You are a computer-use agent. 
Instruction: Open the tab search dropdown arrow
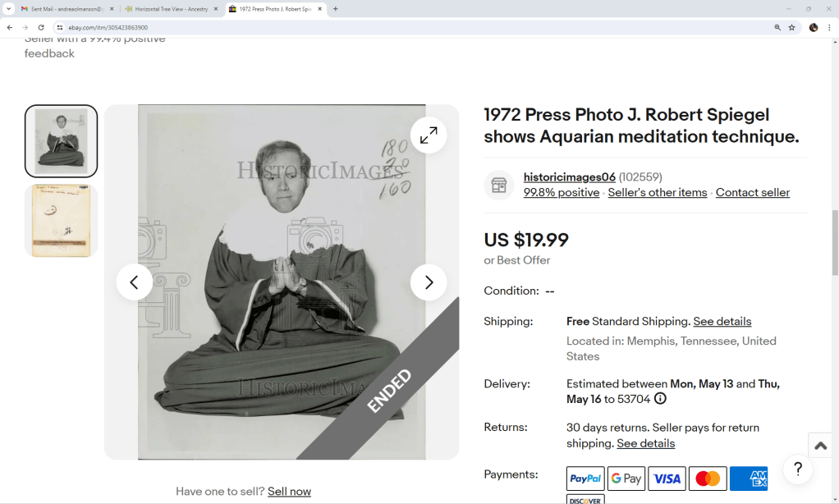pyautogui.click(x=8, y=8)
